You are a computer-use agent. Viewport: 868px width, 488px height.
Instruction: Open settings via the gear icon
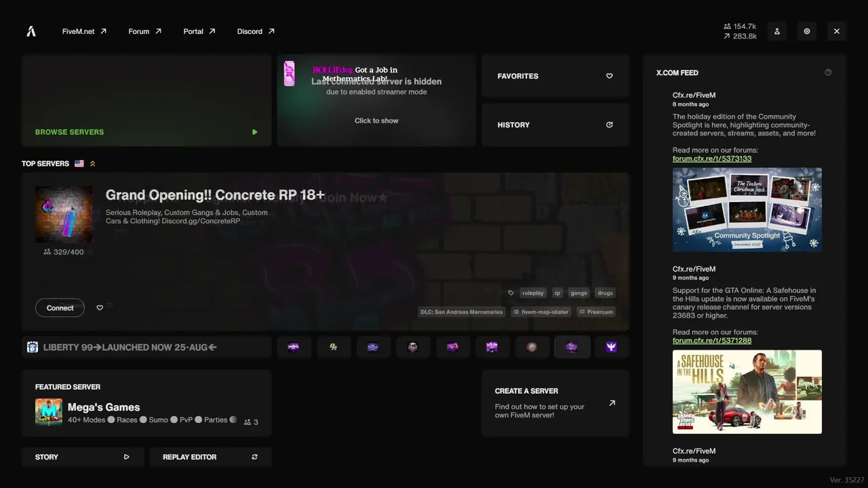pyautogui.click(x=807, y=31)
